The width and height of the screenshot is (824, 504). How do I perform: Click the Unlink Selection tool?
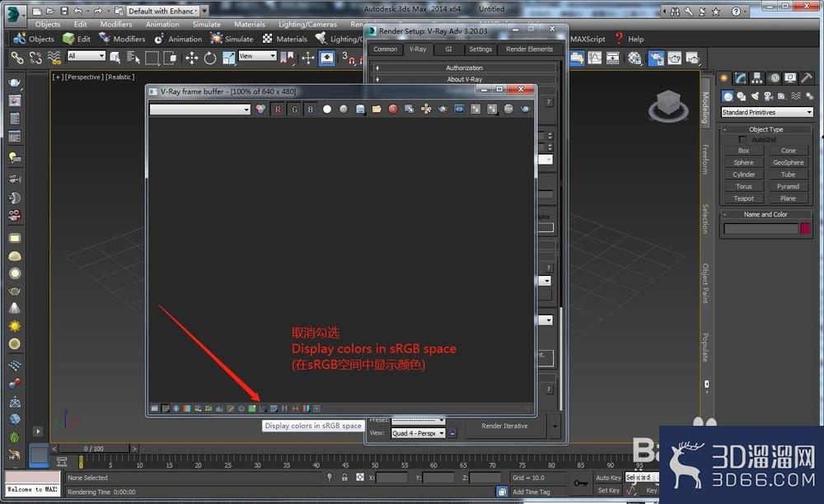coord(35,58)
